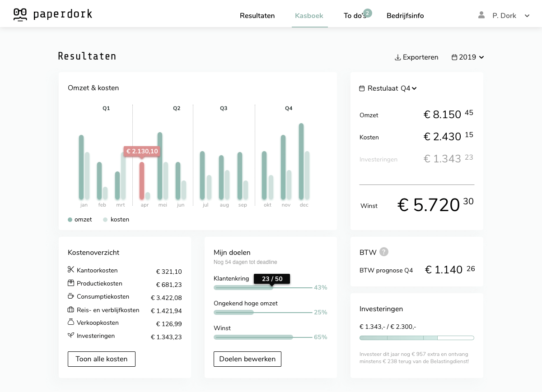The image size is (542, 392).
Task: Click the plant icon beside Investeringen
Action: (x=71, y=336)
